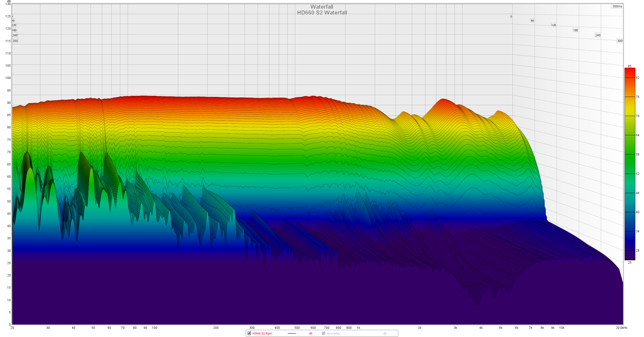Click the HD660 S2 Right legend label
Viewport: 644px width, 337px height.
[262, 333]
